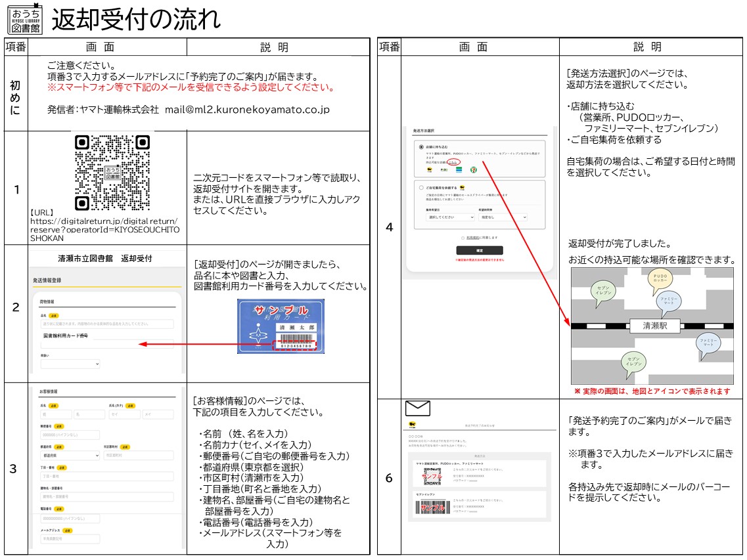The image size is (747, 560).
Task: Click the Seven-Eleven icon
Action: click(x=474, y=169)
